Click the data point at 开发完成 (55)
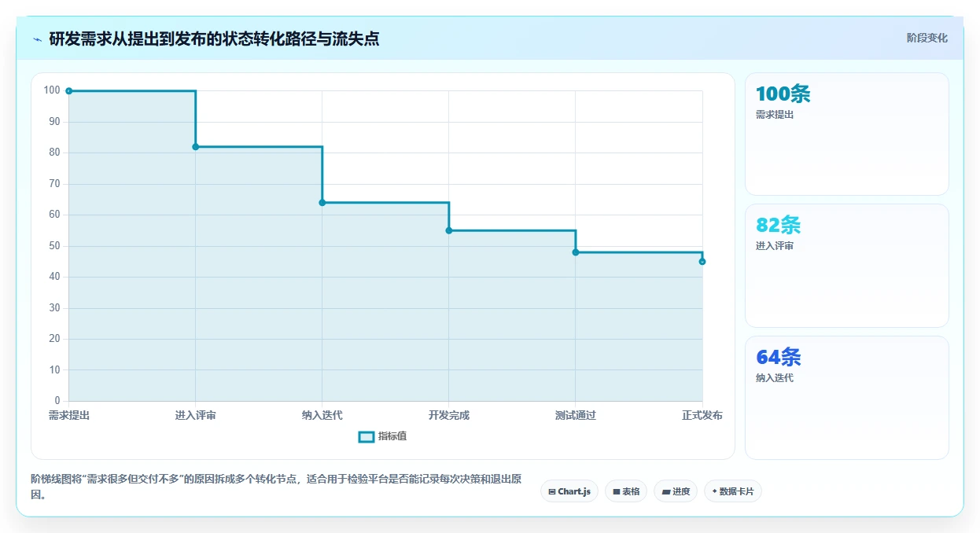 (449, 230)
